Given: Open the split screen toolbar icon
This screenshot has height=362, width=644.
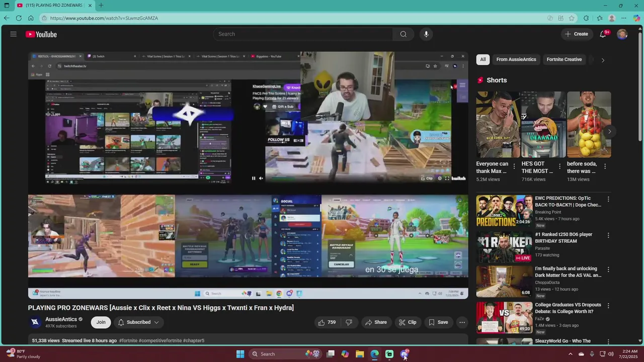Looking at the screenshot, I should pos(560,18).
